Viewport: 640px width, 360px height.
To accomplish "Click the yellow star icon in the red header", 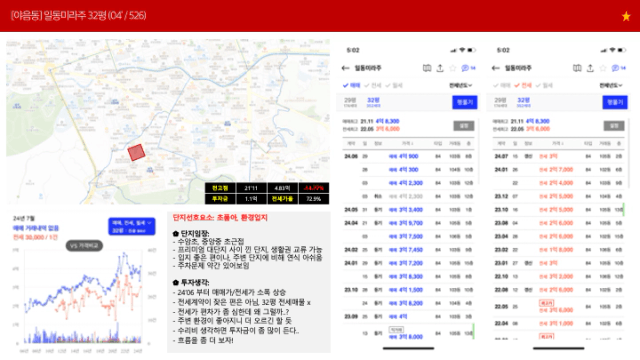I will (626, 16).
